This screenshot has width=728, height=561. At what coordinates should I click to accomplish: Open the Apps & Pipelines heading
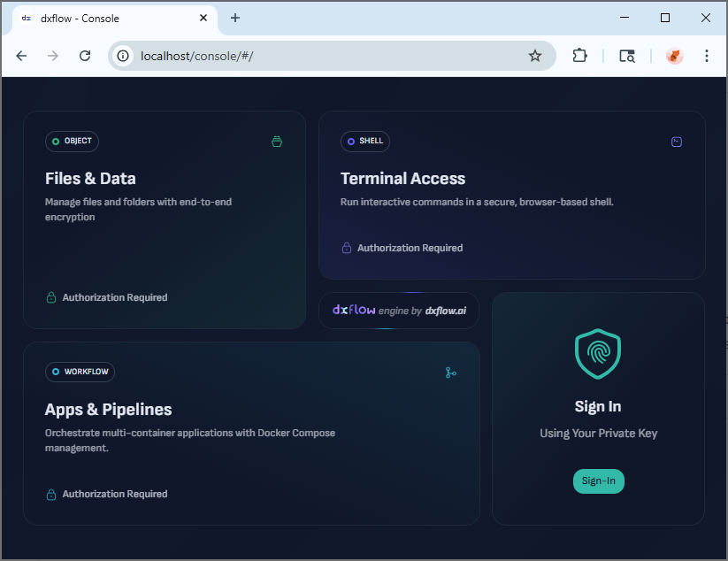pyautogui.click(x=108, y=409)
